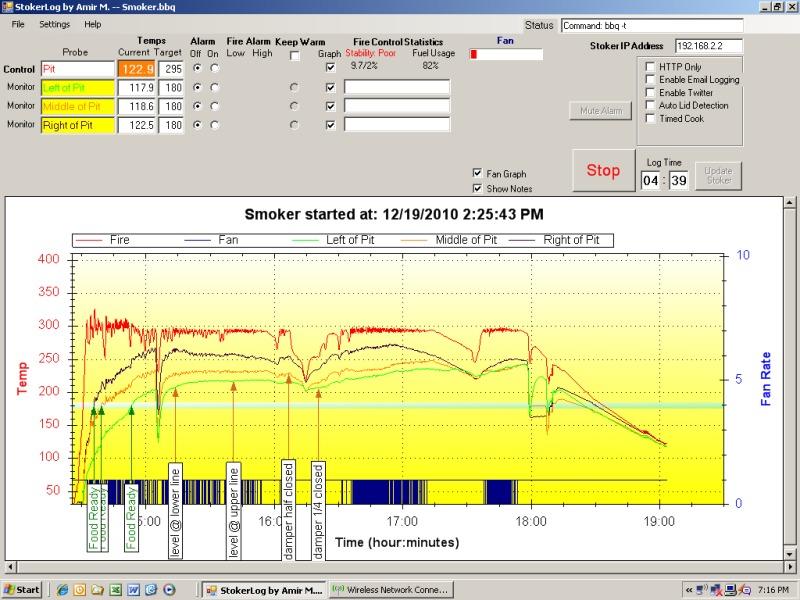Click the Stoker IP Address field
Viewport: 800px width, 600px height.
tap(709, 46)
